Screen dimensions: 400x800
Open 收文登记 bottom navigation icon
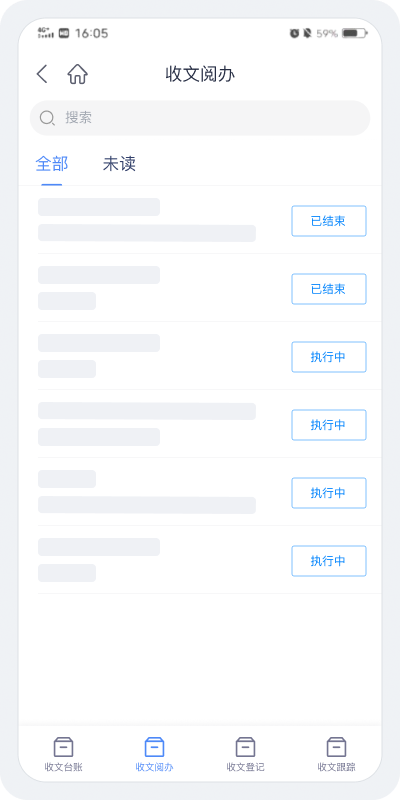pyautogui.click(x=245, y=747)
